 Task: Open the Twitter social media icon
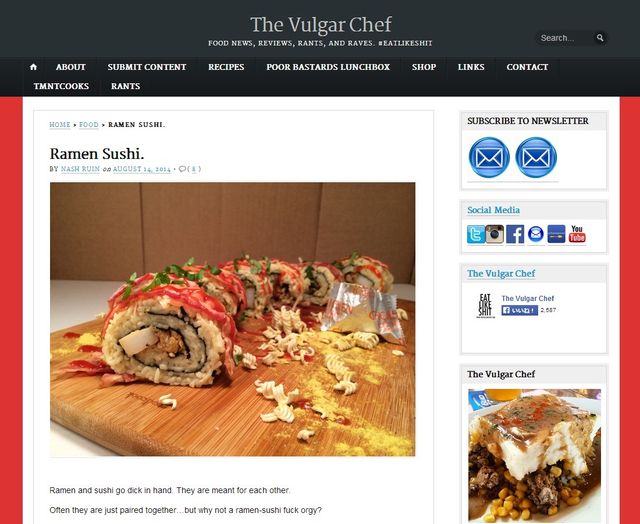tap(476, 234)
